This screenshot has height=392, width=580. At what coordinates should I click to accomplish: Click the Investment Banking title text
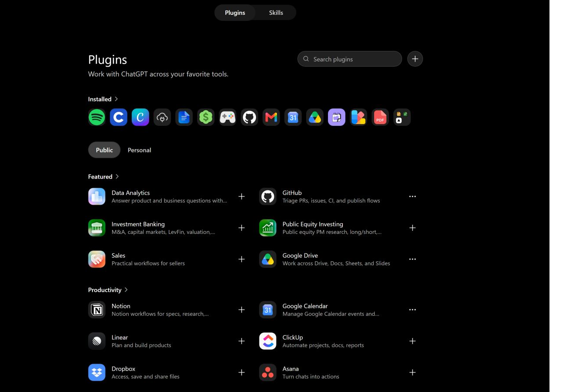tap(138, 224)
